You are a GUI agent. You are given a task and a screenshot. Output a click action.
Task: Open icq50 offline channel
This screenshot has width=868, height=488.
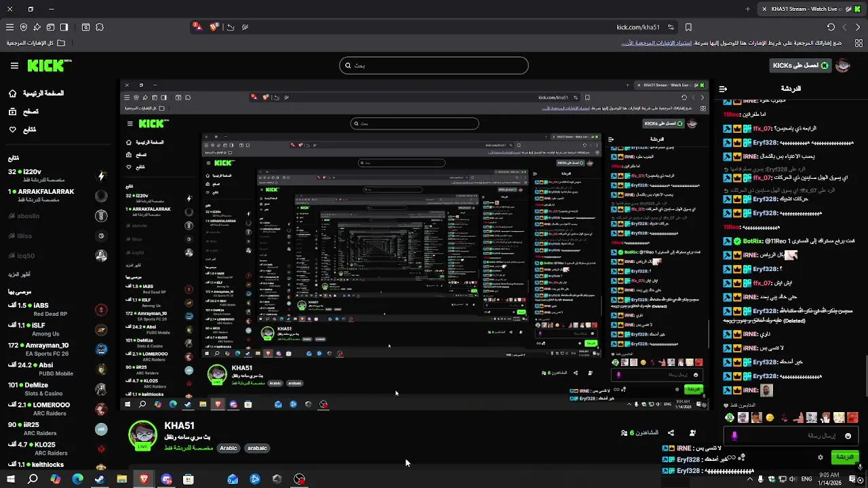pos(58,256)
